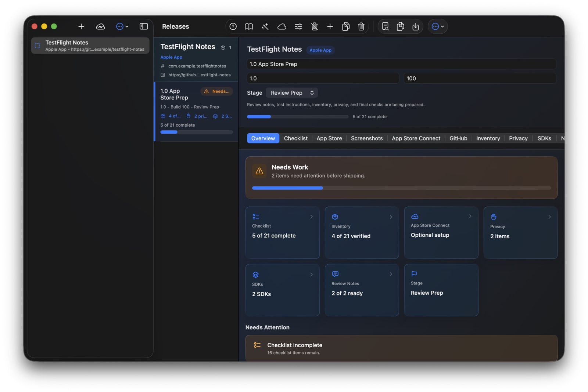Open the ellipsis menu after the download icon
588x392 pixels.
(438, 26)
